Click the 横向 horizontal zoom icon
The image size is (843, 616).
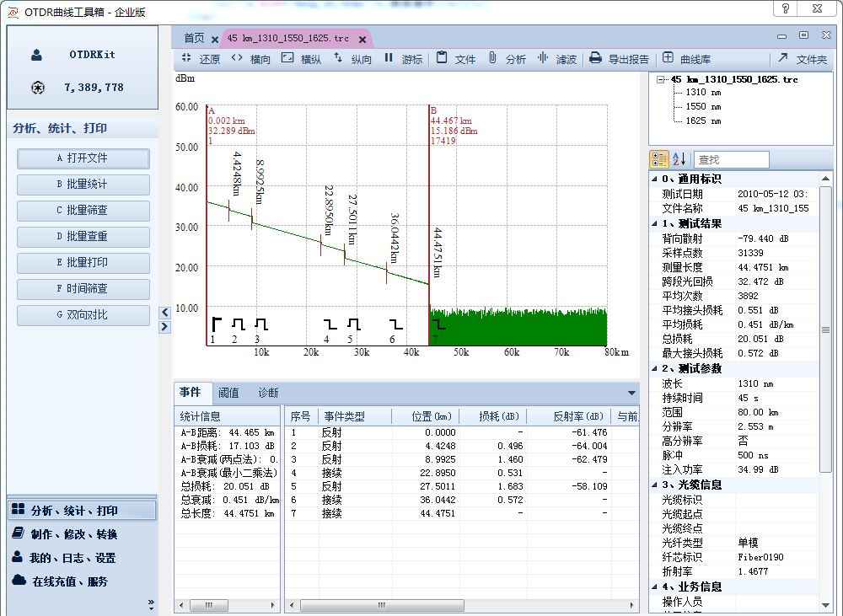pos(237,59)
